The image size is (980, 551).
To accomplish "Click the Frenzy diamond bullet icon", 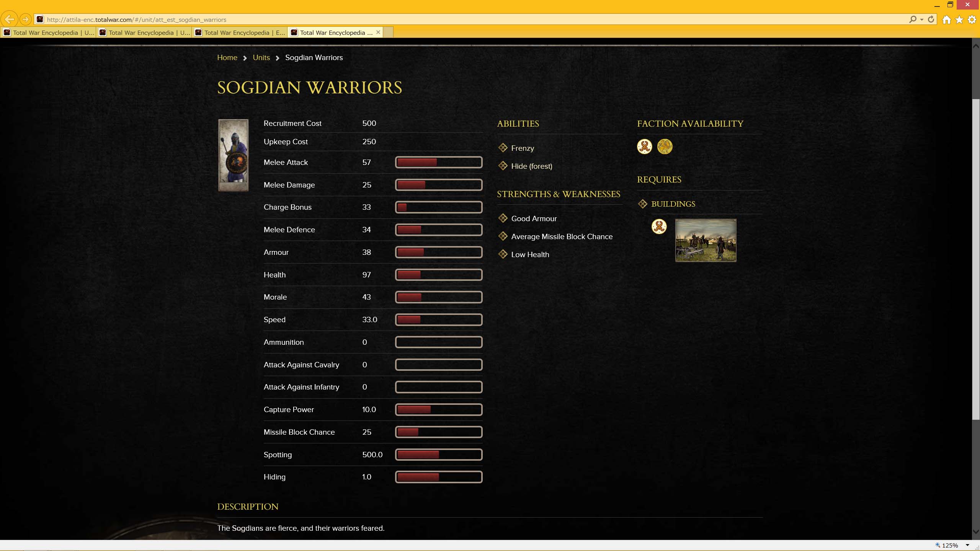I will pyautogui.click(x=503, y=148).
